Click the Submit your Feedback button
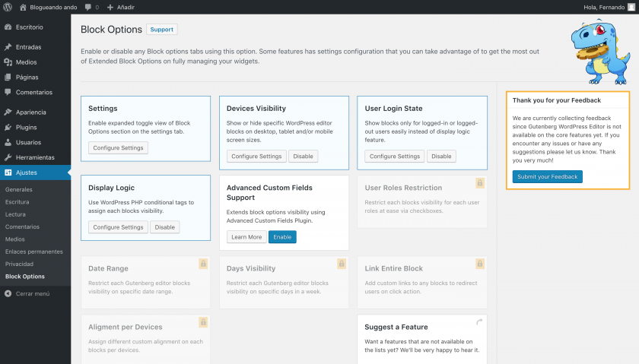Image resolution: width=639 pixels, height=364 pixels. point(547,176)
